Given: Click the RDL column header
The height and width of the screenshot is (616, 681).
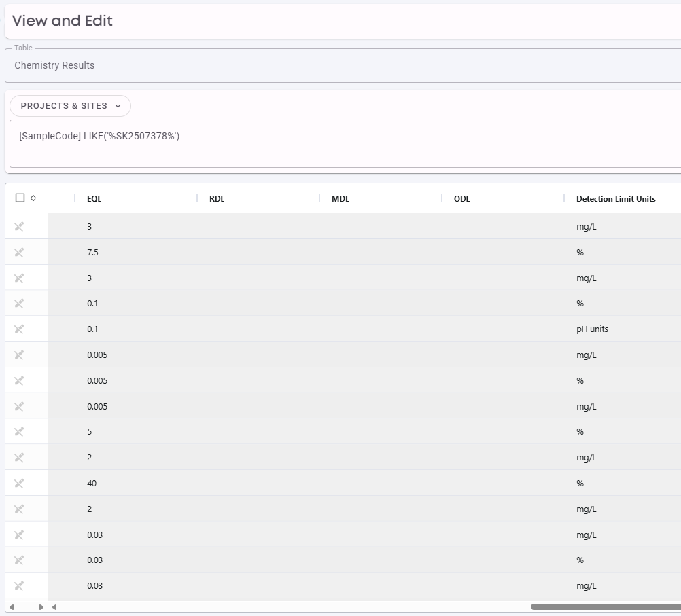Looking at the screenshot, I should (217, 199).
